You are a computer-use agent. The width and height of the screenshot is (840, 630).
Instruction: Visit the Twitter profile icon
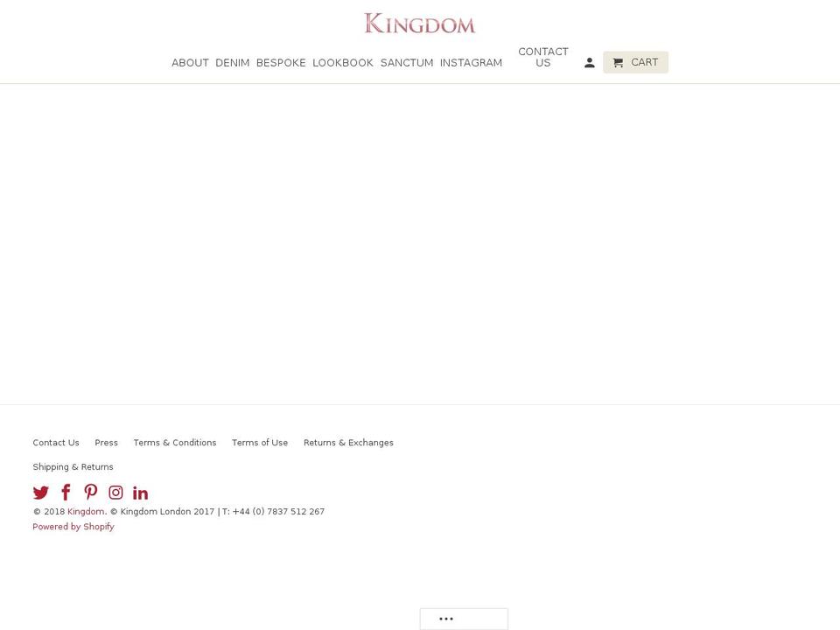(x=41, y=493)
